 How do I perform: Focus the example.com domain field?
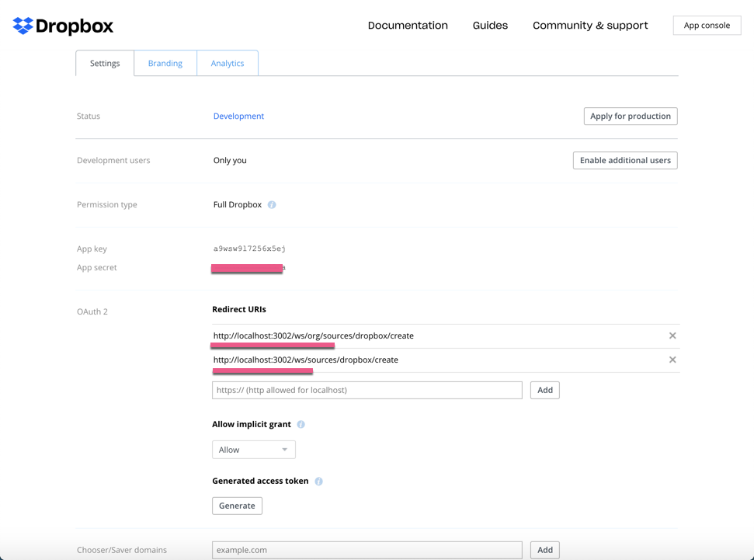(x=367, y=550)
